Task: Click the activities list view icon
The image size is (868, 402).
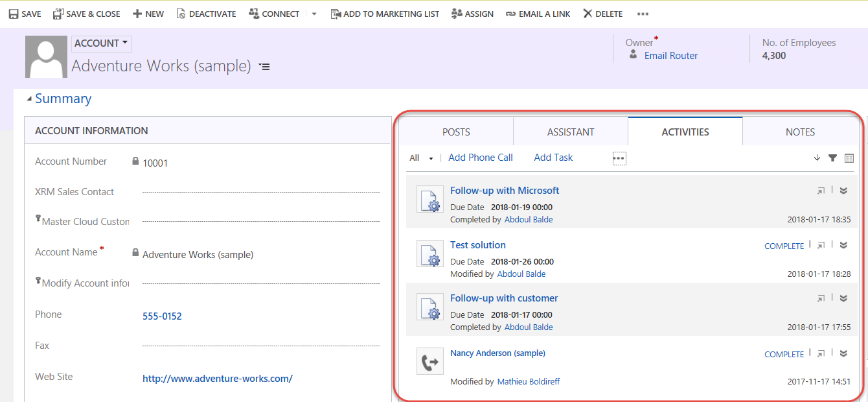Action: click(849, 158)
